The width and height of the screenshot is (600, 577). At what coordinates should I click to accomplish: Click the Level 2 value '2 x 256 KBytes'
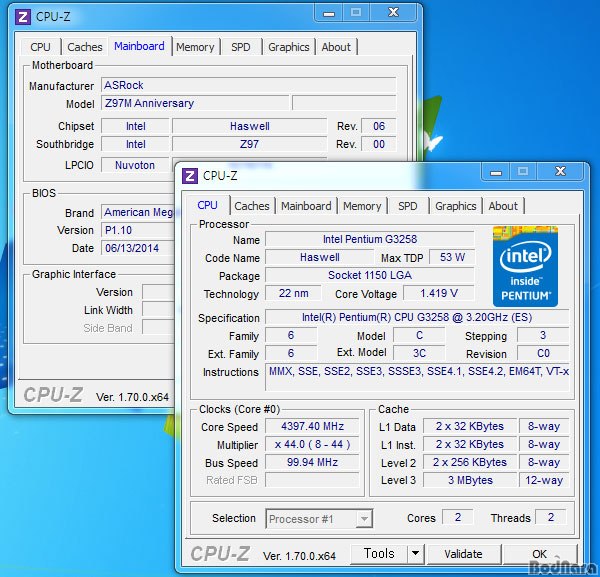click(470, 462)
